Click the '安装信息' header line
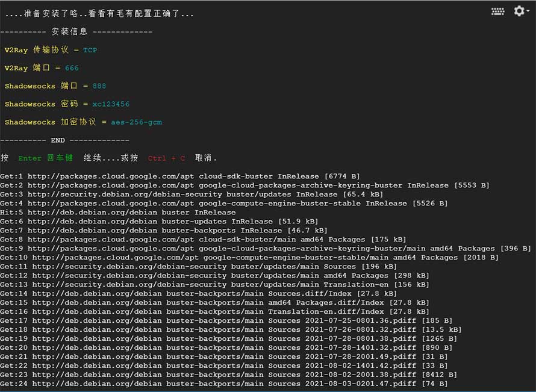Image resolution: width=536 pixels, height=392 pixels. point(76,32)
